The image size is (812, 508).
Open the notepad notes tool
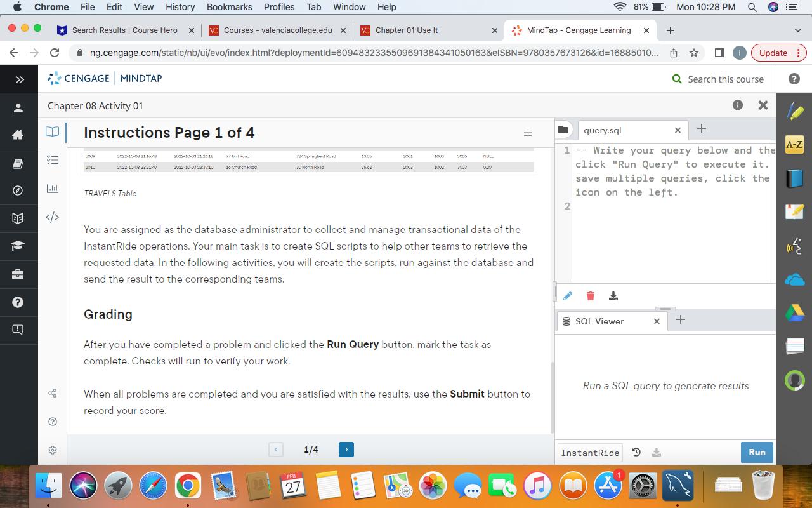click(x=795, y=212)
